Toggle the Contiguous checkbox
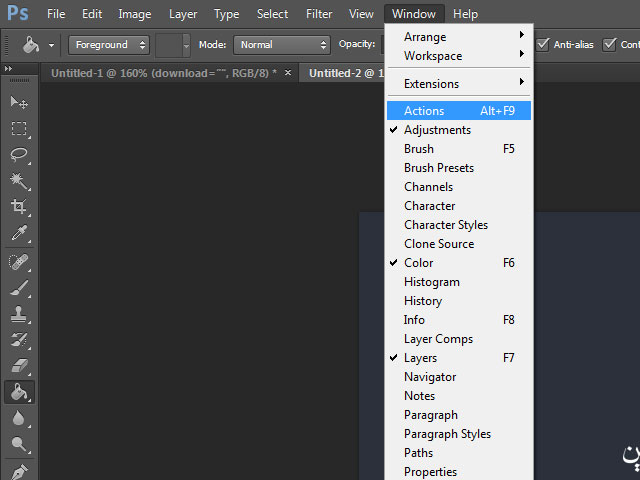The image size is (640, 480). [609, 44]
